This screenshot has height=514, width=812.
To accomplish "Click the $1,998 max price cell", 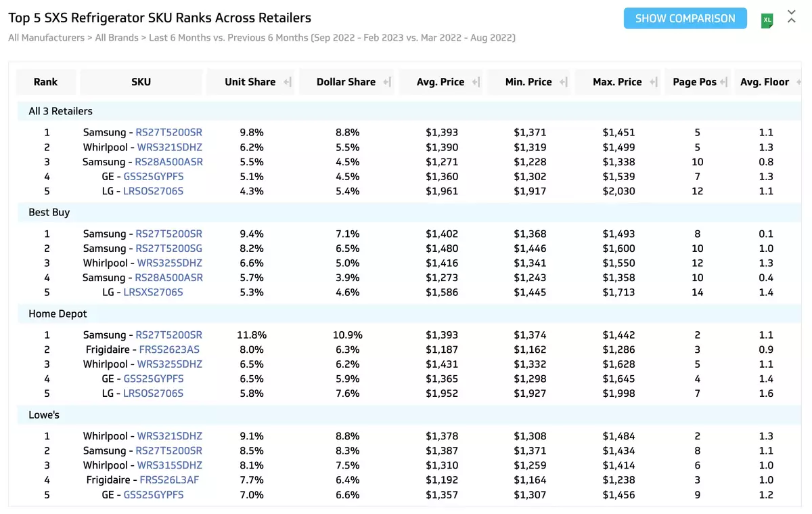I will 619,393.
